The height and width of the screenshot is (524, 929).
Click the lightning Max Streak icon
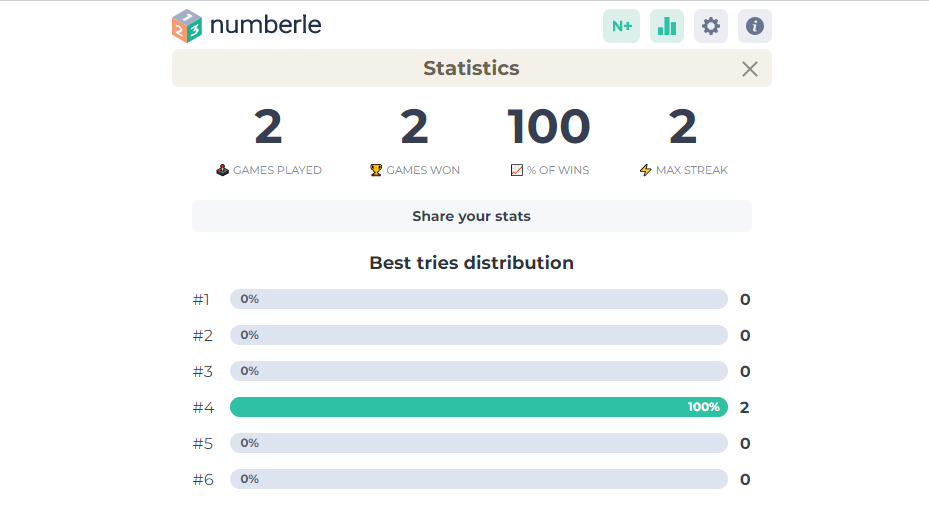pos(646,170)
